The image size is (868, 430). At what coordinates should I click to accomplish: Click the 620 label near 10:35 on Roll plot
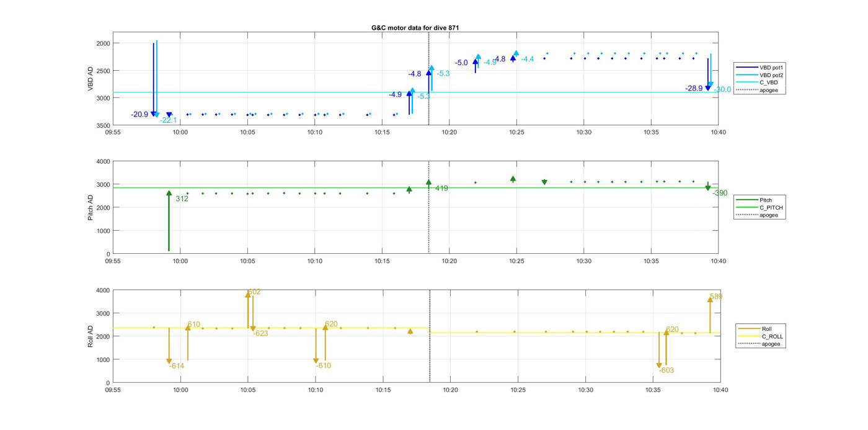673,329
